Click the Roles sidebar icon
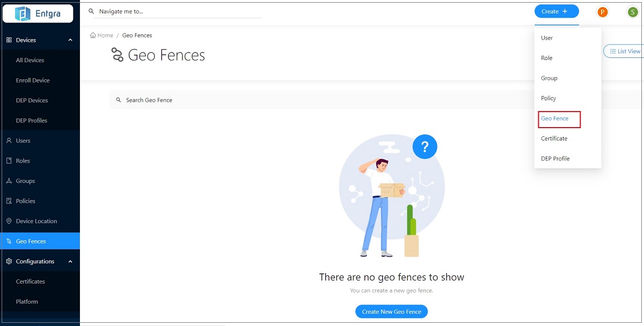This screenshot has height=326, width=644. pyautogui.click(x=9, y=161)
